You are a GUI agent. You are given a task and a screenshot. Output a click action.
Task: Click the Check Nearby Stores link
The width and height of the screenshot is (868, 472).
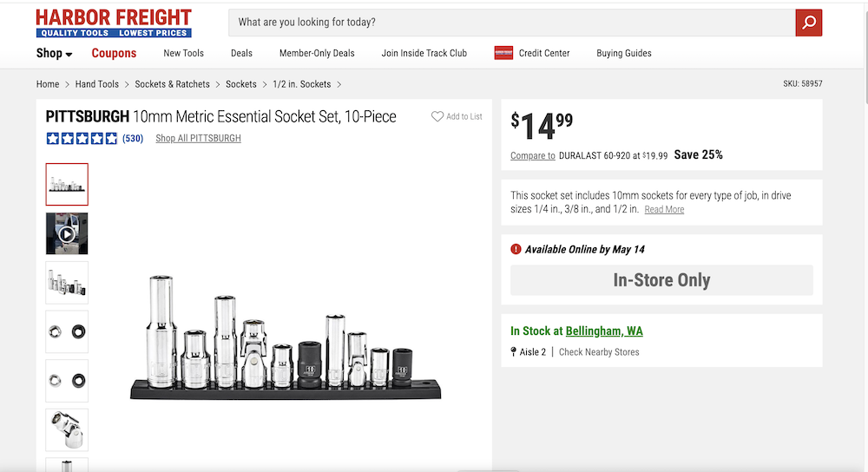click(599, 352)
